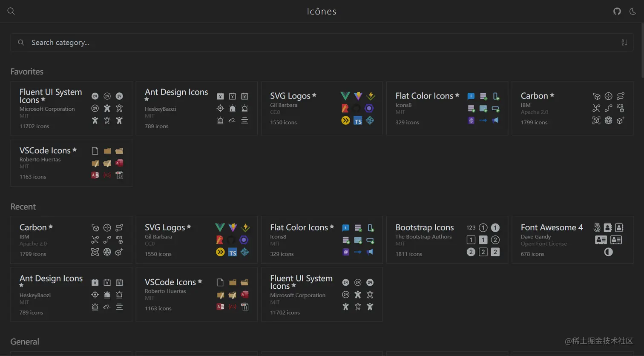
Task: Click the filled square 1 Bootstrap icon
Action: coord(483,240)
